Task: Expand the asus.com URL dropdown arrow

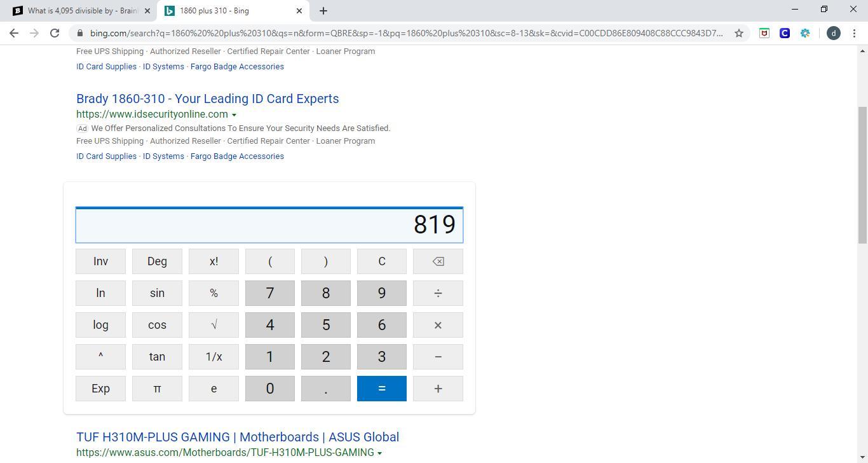Action: (x=379, y=453)
